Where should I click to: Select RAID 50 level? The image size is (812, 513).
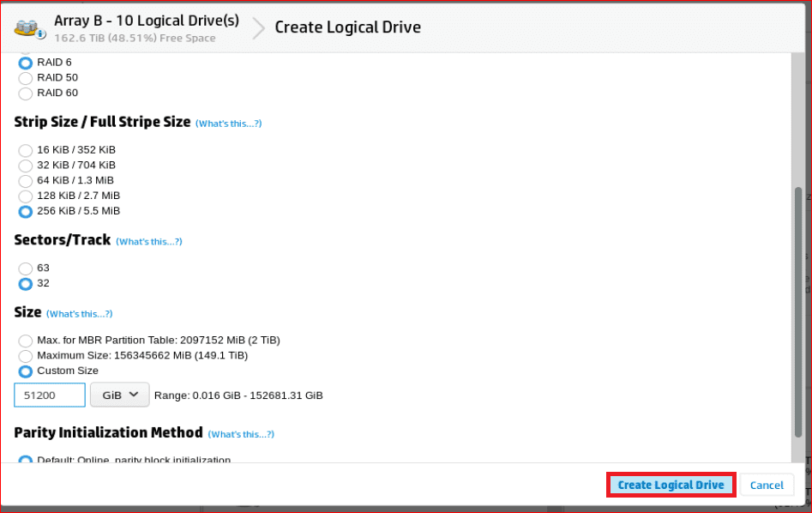26,78
